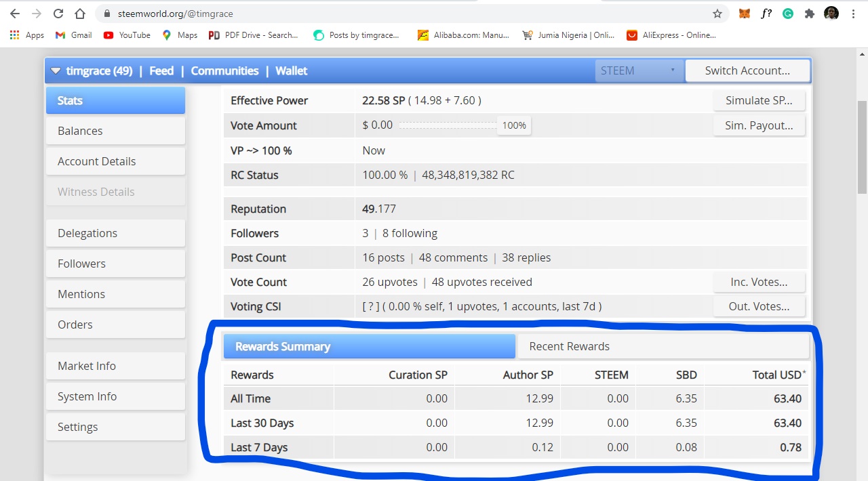Viewport: 868px width, 481px height.
Task: Click the browser forward arrow
Action: [37, 14]
